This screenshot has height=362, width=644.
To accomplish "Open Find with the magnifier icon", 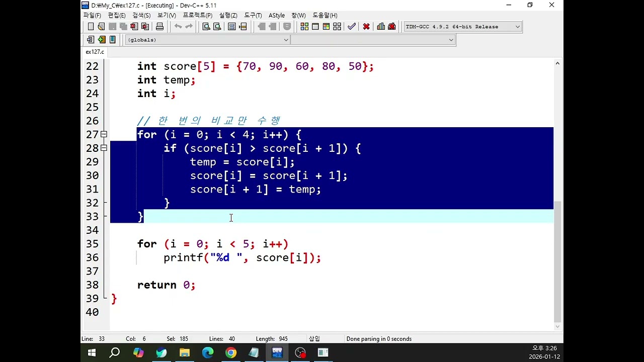I will coord(206,27).
